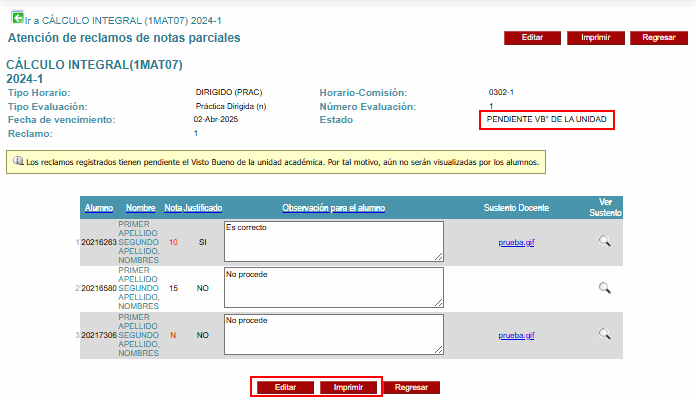Click the Ver Sustento column header
The height and width of the screenshot is (397, 696).
(x=605, y=207)
